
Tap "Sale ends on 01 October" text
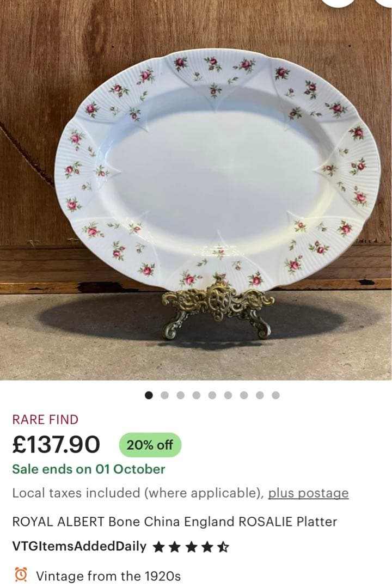88,469
